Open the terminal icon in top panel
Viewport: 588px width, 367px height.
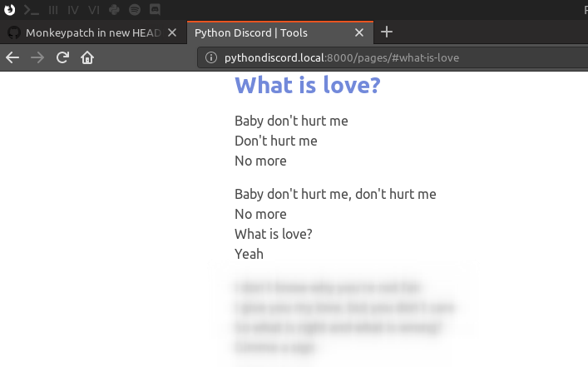tap(32, 10)
